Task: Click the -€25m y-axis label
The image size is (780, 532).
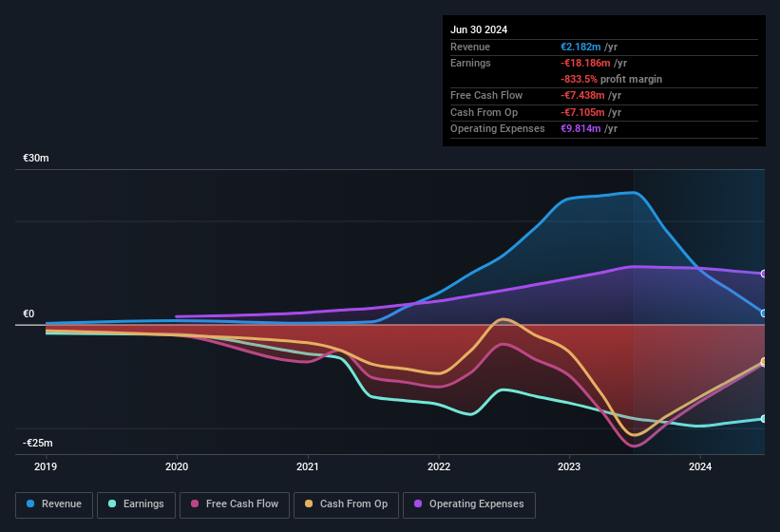Action: tap(38, 443)
